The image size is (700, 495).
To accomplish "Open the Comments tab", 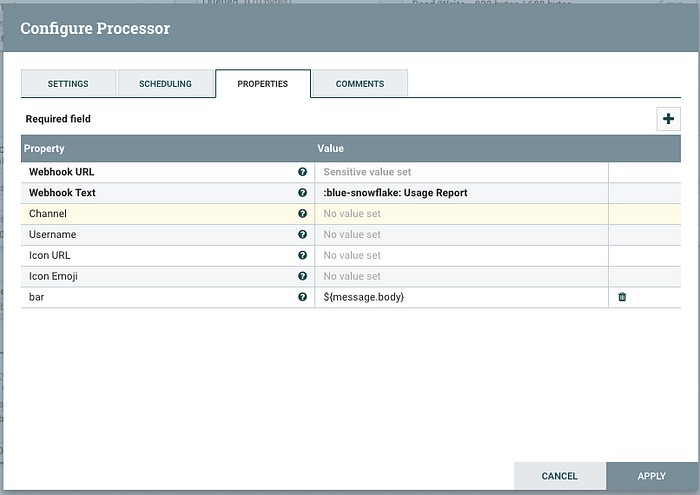I will coord(360,83).
